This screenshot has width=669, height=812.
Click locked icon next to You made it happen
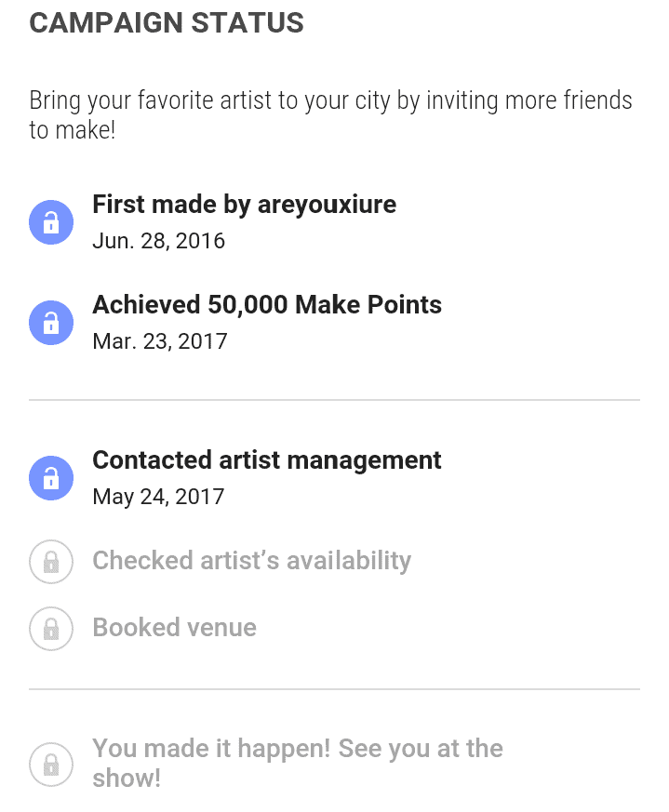pos(51,764)
